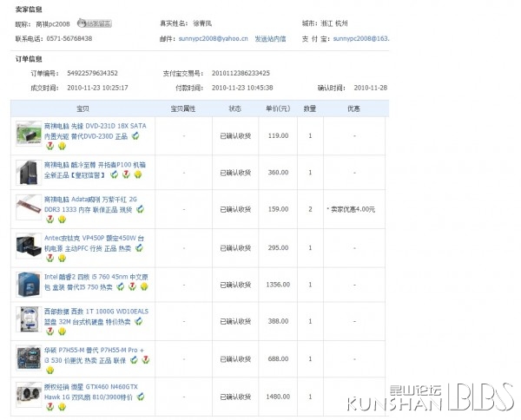Image resolution: width=521 pixels, height=420 pixels.
Task: Click the yellow flower icon in DVD-231D row
Action: 62,146
